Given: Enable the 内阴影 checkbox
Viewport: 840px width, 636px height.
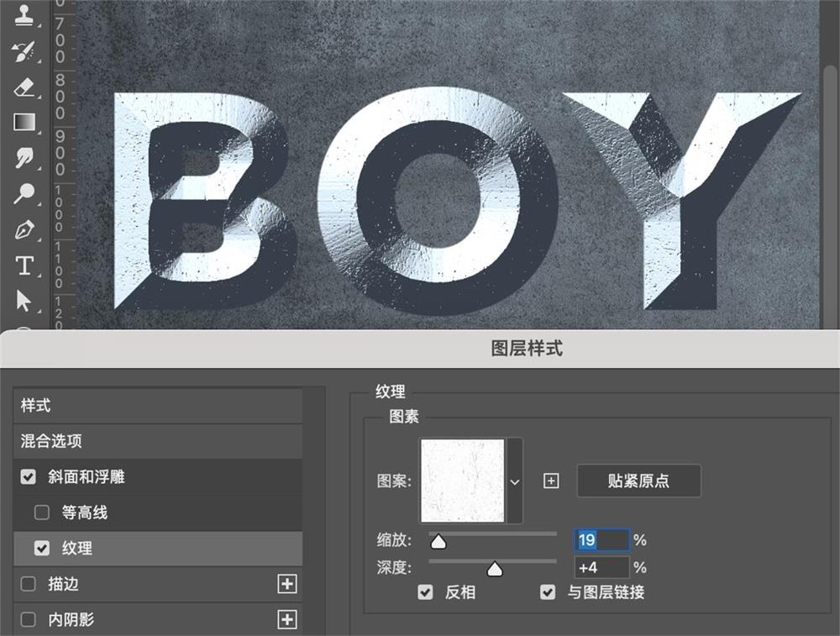Looking at the screenshot, I should pos(28,619).
